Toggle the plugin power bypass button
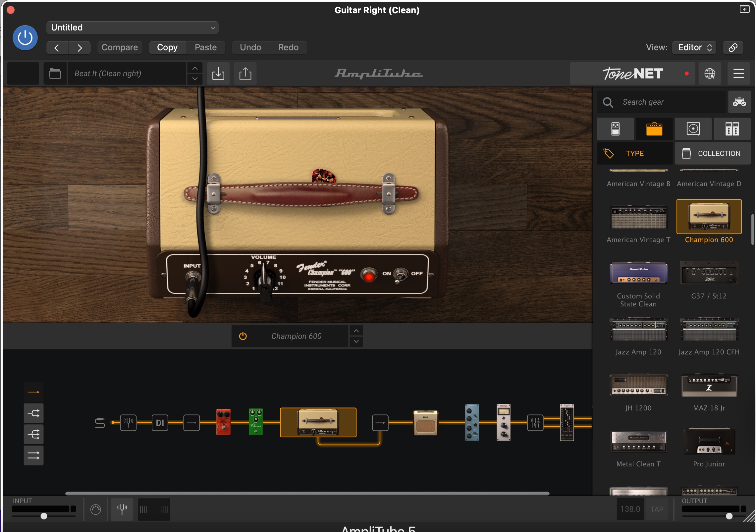 25,38
